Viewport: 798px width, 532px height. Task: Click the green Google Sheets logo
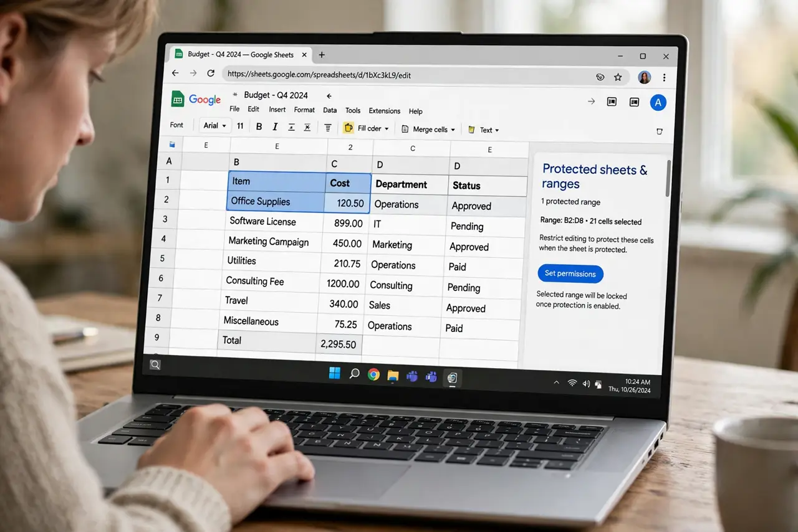coord(178,98)
